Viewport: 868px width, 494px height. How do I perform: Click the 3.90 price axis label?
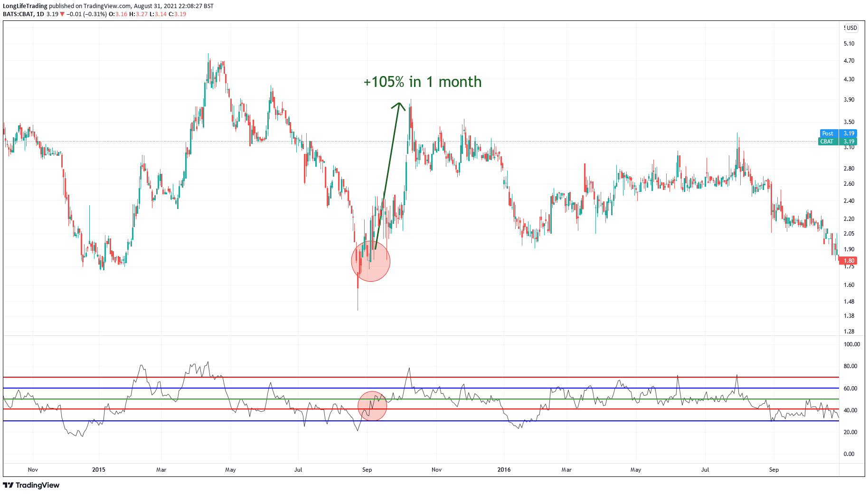pyautogui.click(x=849, y=100)
